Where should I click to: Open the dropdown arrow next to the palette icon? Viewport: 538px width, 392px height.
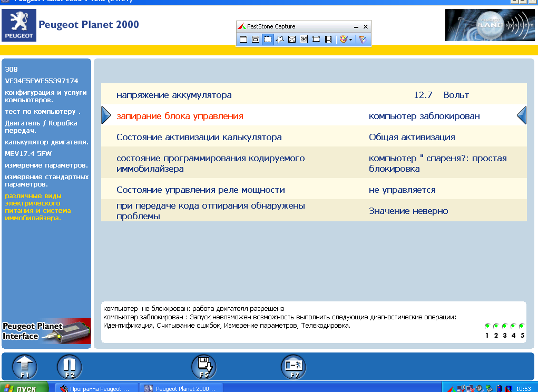(350, 40)
